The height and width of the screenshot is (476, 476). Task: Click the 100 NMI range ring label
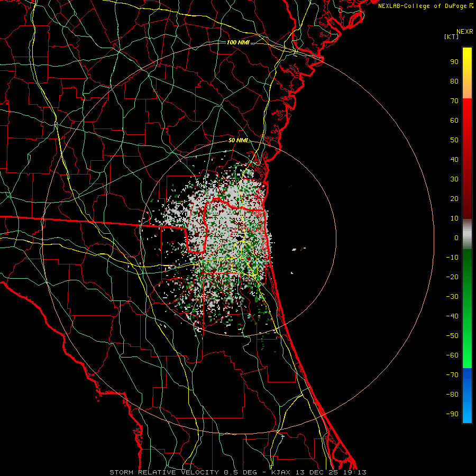click(238, 42)
